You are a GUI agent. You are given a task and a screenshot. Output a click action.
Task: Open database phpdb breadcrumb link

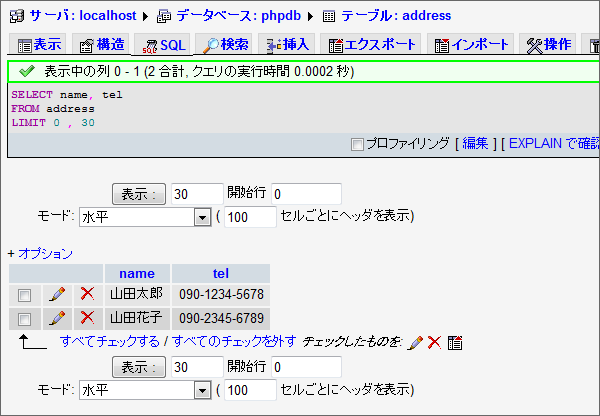click(x=238, y=16)
